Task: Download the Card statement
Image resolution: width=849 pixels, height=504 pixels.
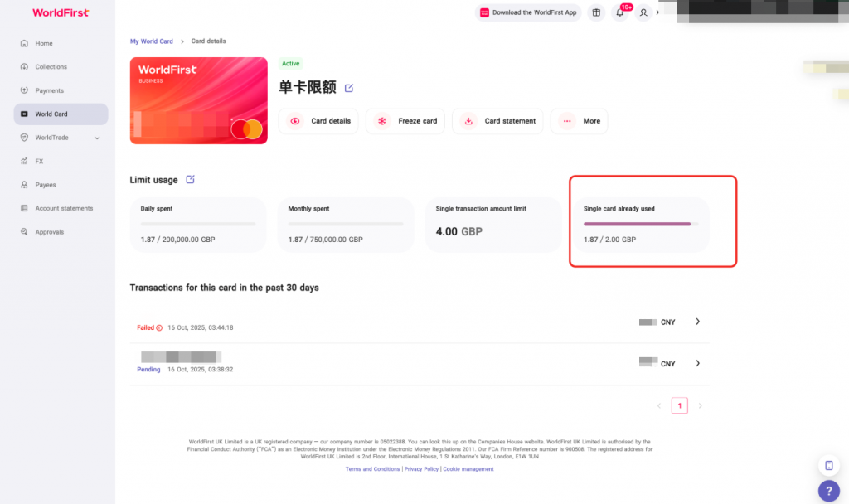Action: [x=497, y=121]
